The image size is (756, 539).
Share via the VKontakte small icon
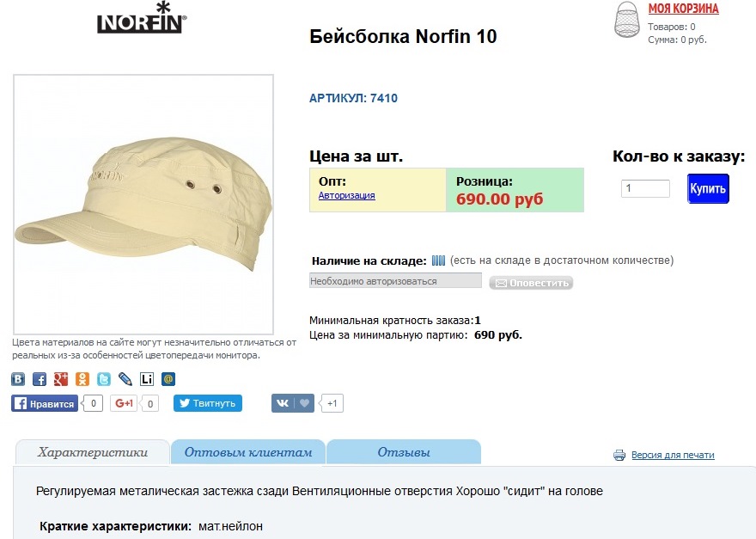[x=18, y=379]
